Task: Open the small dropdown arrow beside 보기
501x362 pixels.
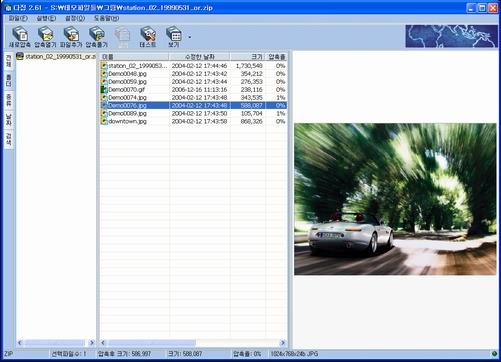Action: (x=190, y=37)
